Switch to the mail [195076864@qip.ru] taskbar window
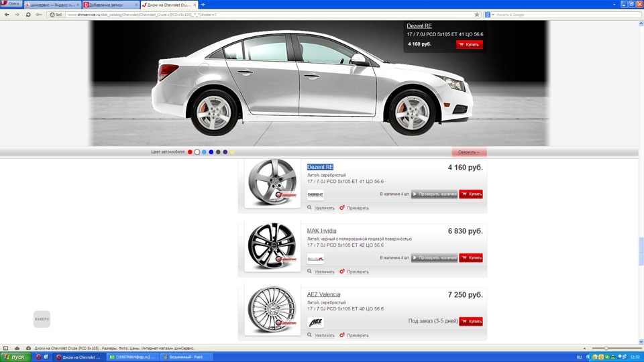 pyautogui.click(x=132, y=357)
